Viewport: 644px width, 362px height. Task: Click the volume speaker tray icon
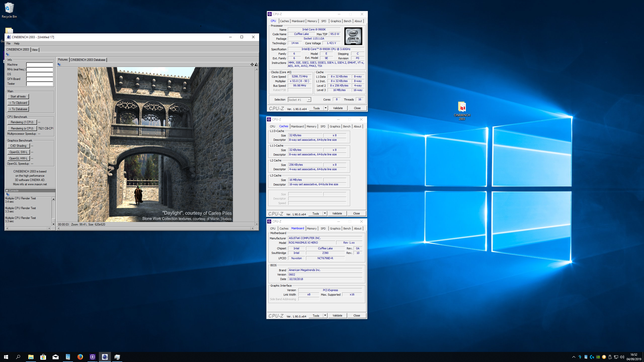[x=622, y=357]
